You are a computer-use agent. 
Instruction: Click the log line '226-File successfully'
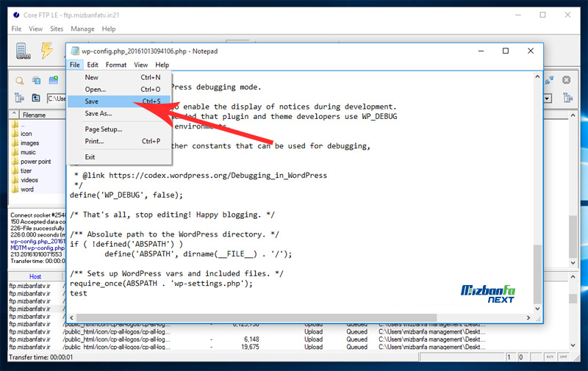[x=37, y=228]
